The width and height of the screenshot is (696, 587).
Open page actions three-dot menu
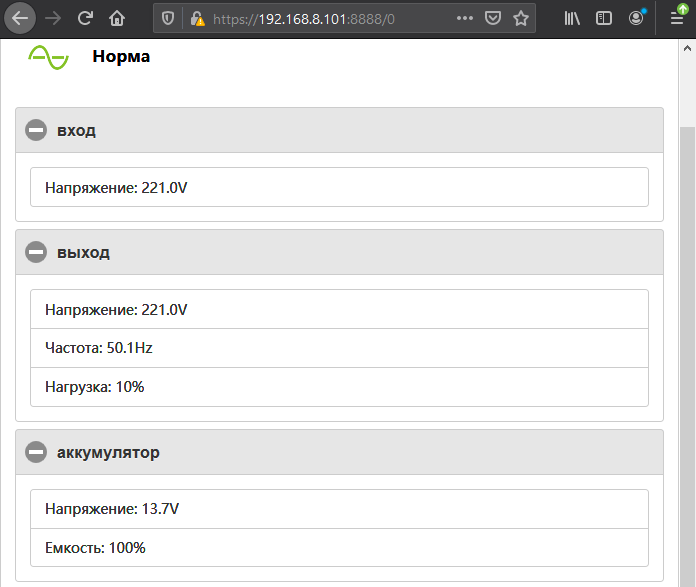(465, 18)
